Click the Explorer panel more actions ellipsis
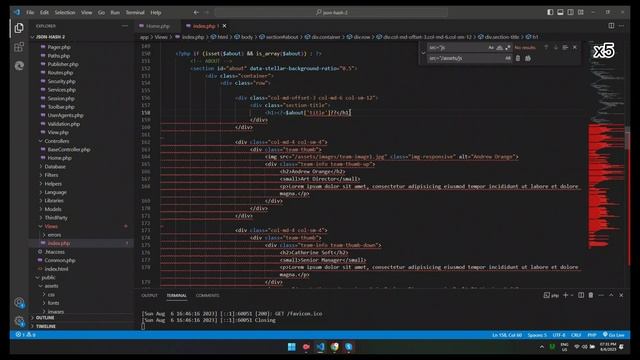This screenshot has height=360, width=640. coord(124,26)
